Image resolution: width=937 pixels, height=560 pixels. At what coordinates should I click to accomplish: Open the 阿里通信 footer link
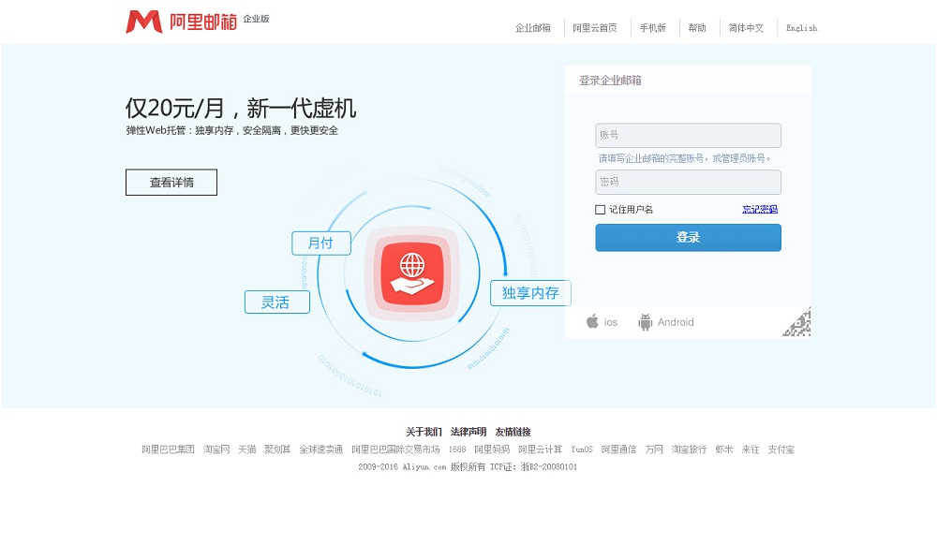pyautogui.click(x=618, y=449)
